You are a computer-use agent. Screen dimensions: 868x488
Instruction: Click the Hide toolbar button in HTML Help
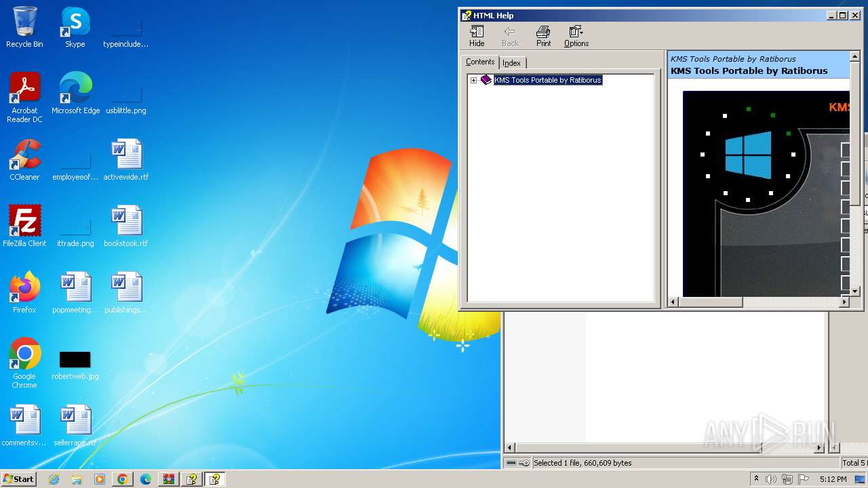click(x=477, y=37)
